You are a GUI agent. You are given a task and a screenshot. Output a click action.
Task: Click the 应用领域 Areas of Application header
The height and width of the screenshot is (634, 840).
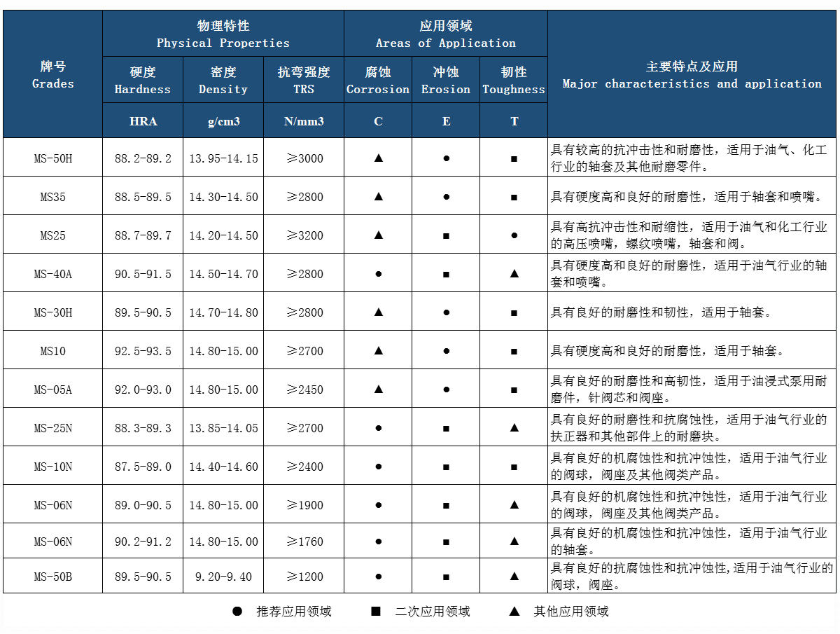(446, 34)
